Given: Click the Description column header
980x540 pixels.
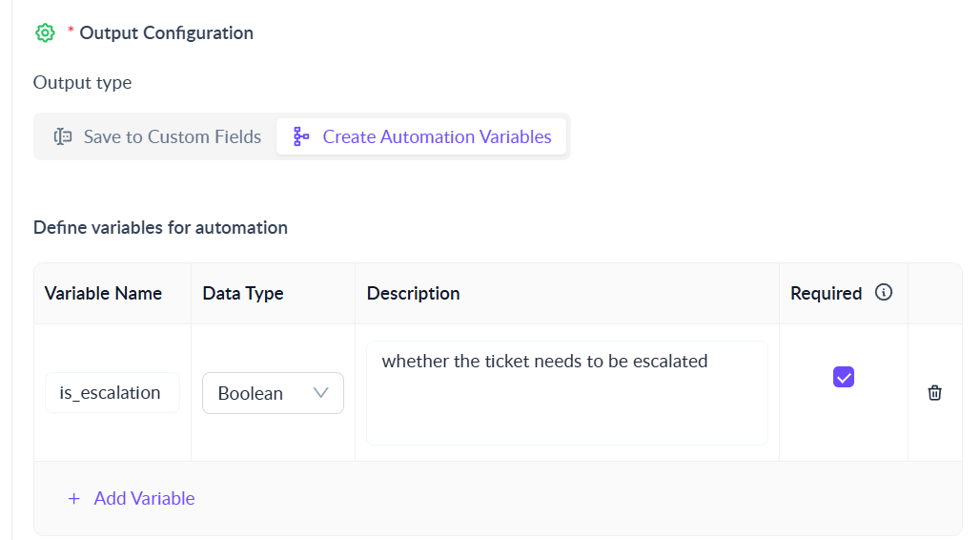Looking at the screenshot, I should (x=413, y=293).
